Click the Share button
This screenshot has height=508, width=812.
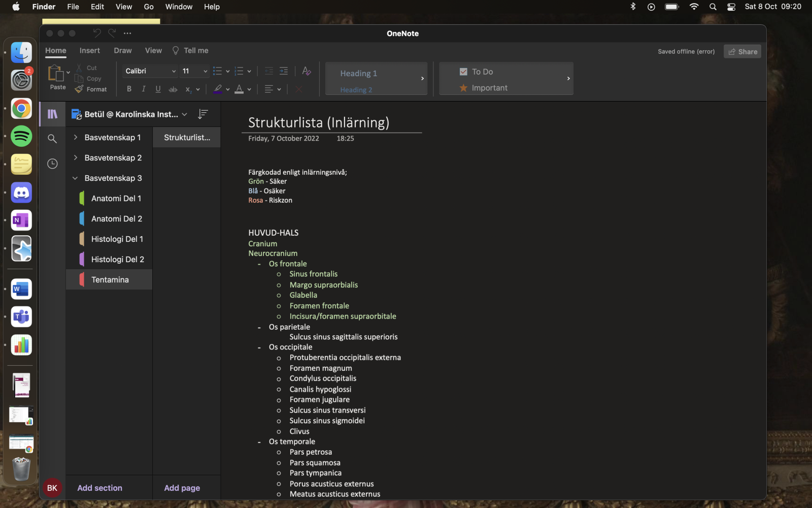coord(742,51)
